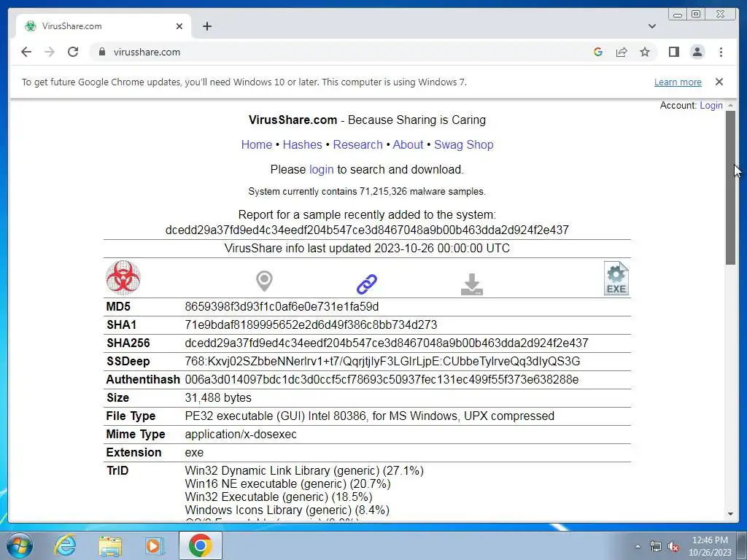Click the SSDeep value starting 768:Kxvj02
Viewport: 747px width, 560px height.
point(382,362)
